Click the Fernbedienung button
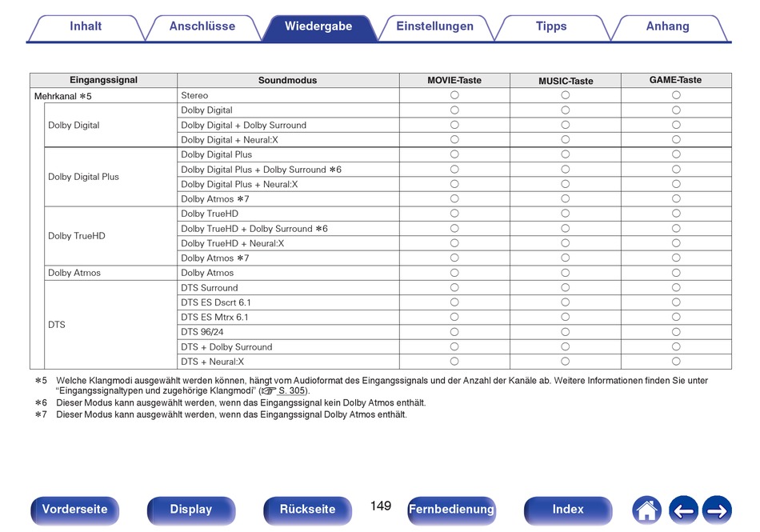 (451, 510)
